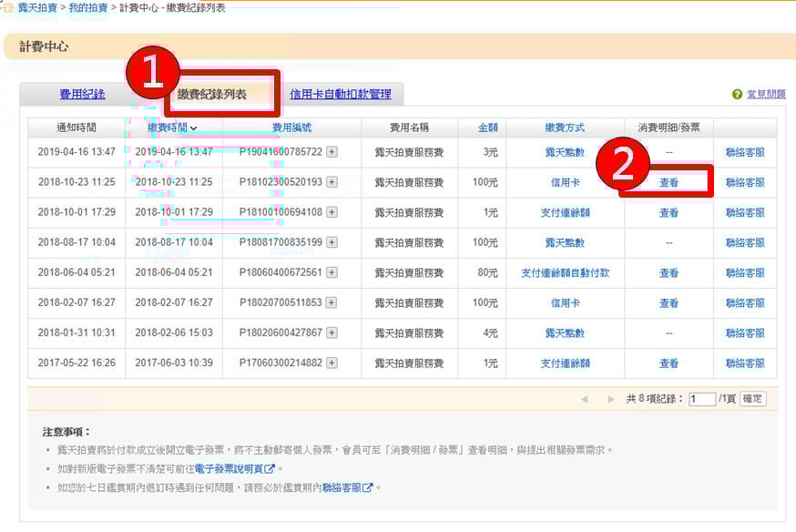Switch to the 費用紀錄 tab
Screen dimensions: 796x532
tap(82, 94)
